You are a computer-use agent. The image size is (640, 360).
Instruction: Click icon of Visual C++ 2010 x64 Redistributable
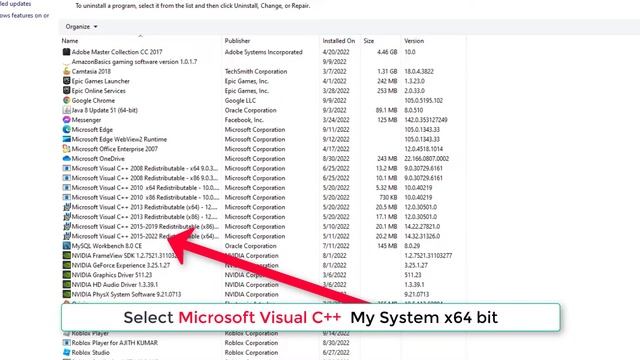click(67, 188)
